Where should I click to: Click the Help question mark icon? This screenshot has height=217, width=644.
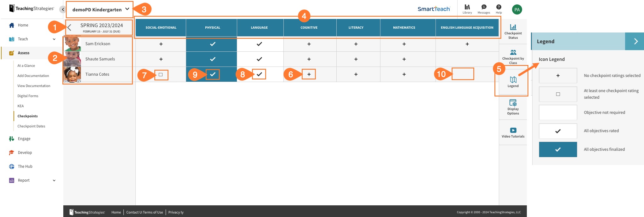[499, 9]
